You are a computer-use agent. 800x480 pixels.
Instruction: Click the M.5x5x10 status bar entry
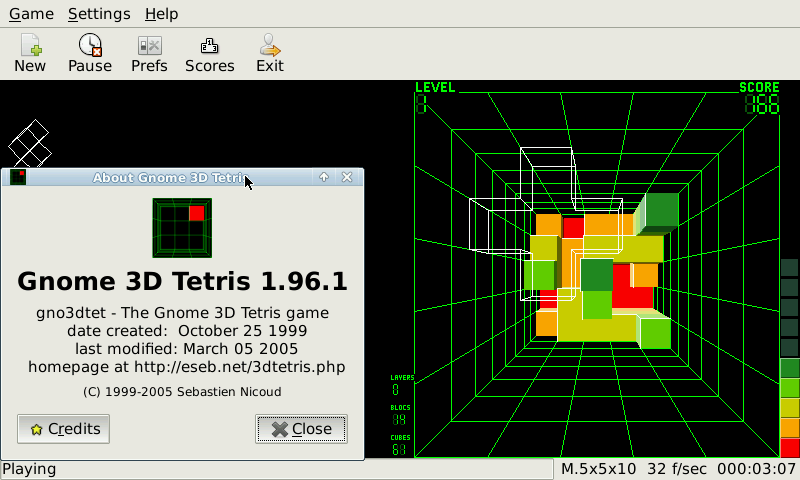point(598,469)
